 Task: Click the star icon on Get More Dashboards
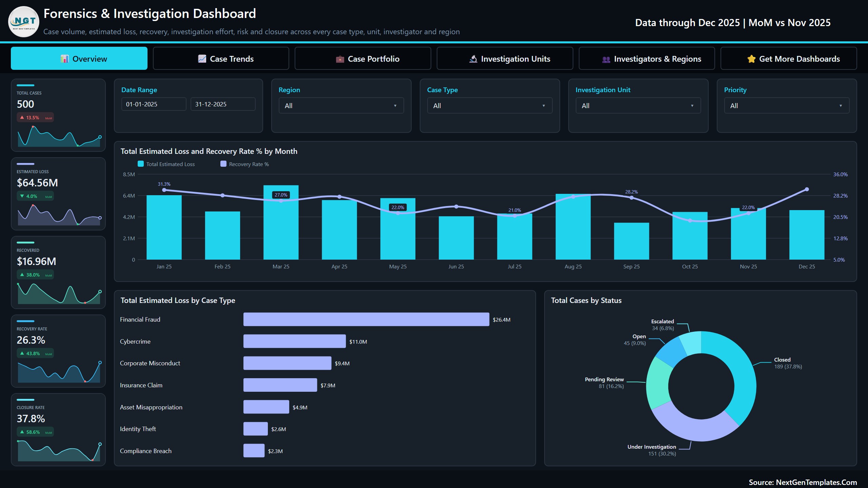coord(751,59)
